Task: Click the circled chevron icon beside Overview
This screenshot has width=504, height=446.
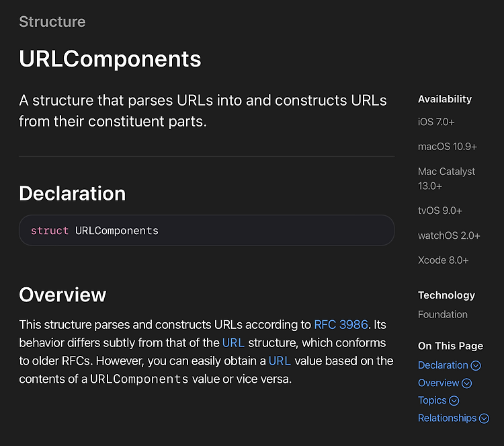Action: click(466, 383)
